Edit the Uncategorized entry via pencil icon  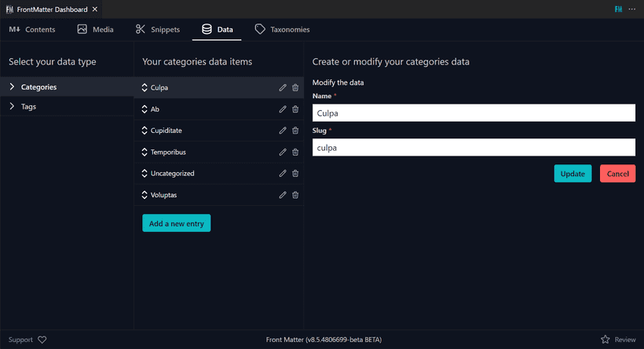point(283,173)
